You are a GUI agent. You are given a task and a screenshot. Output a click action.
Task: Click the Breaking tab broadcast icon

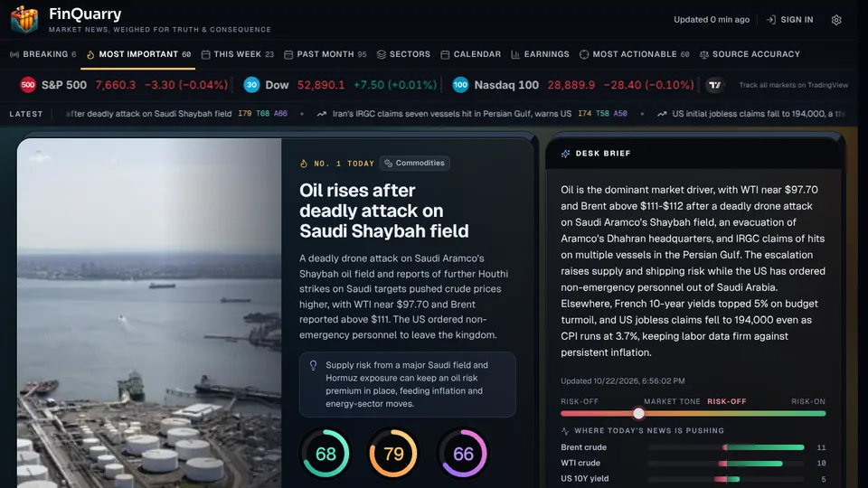(x=14, y=54)
